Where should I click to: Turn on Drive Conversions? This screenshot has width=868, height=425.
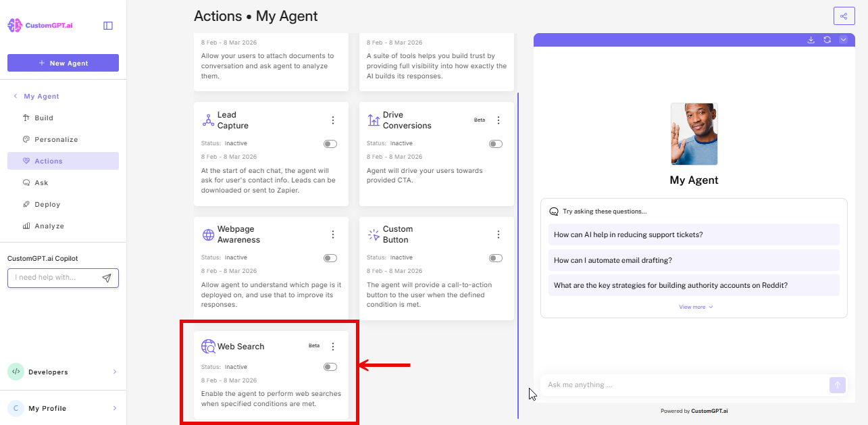(495, 143)
